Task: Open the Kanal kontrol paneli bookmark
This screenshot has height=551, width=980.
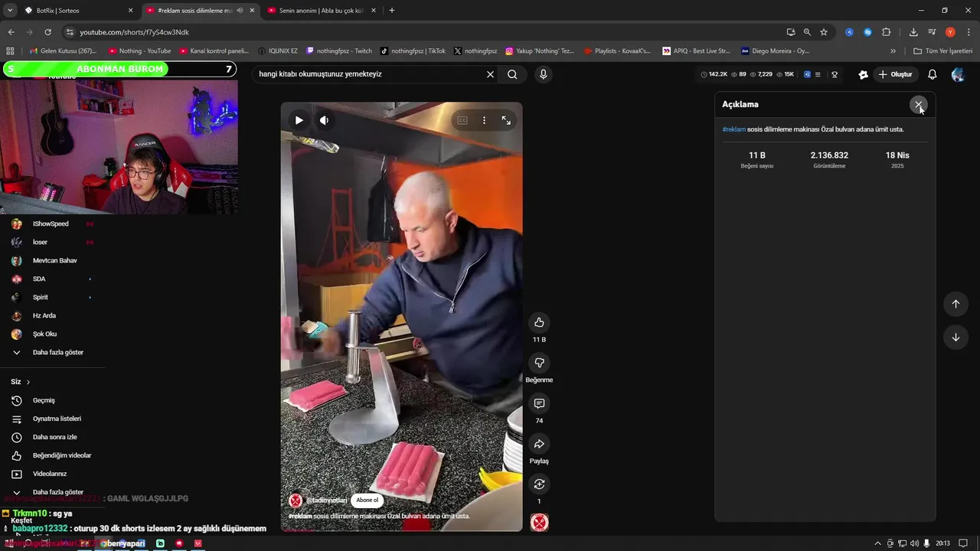Action: point(214,51)
